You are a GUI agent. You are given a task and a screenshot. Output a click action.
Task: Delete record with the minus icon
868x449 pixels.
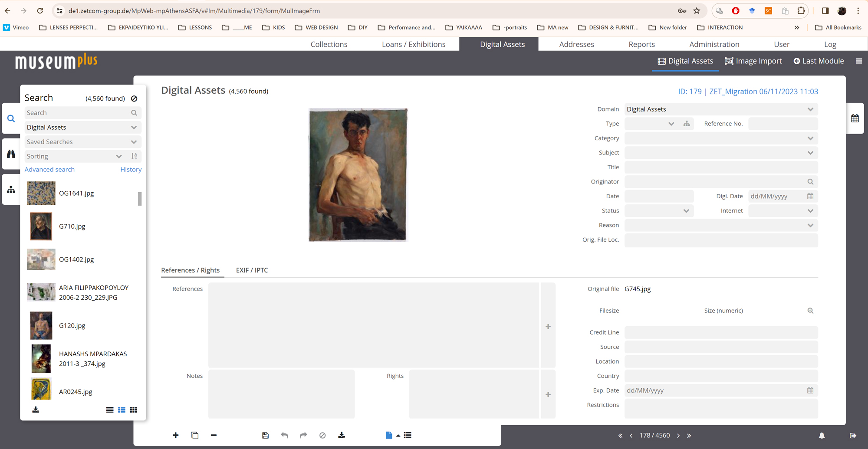pos(214,435)
